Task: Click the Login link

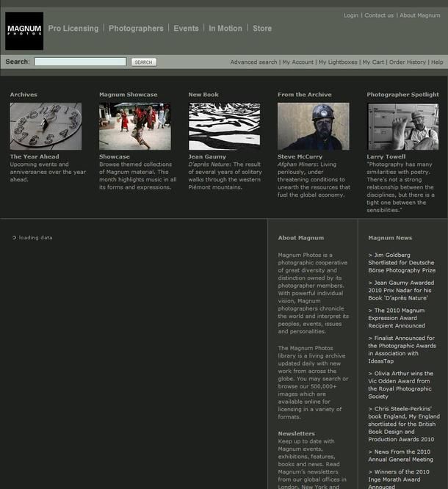Action: click(351, 15)
